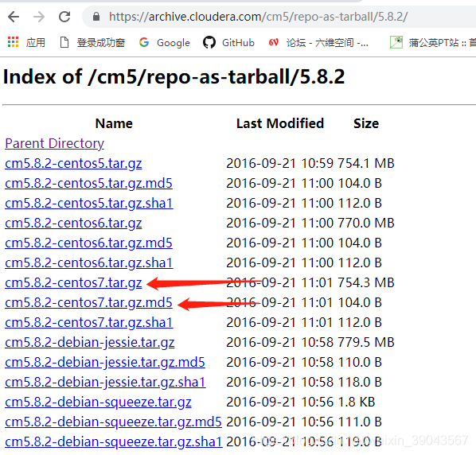Select the 754.1 MB size value
Image resolution: width=476 pixels, height=455 pixels.
pyautogui.click(x=366, y=164)
